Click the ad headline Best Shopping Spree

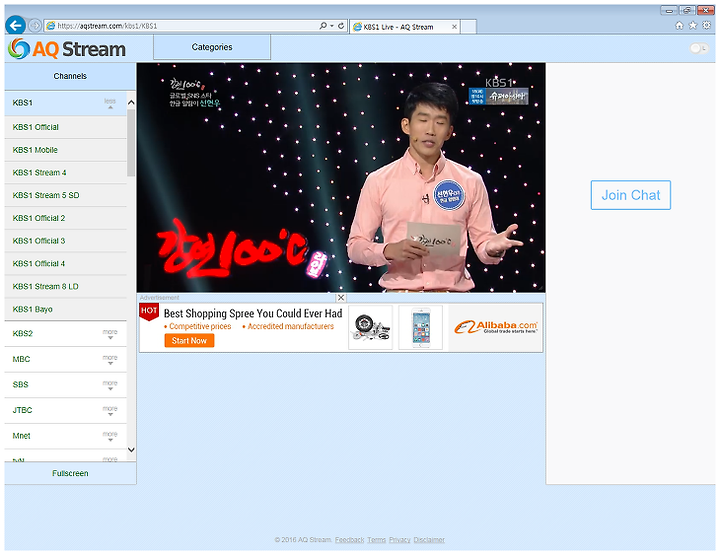coord(253,314)
